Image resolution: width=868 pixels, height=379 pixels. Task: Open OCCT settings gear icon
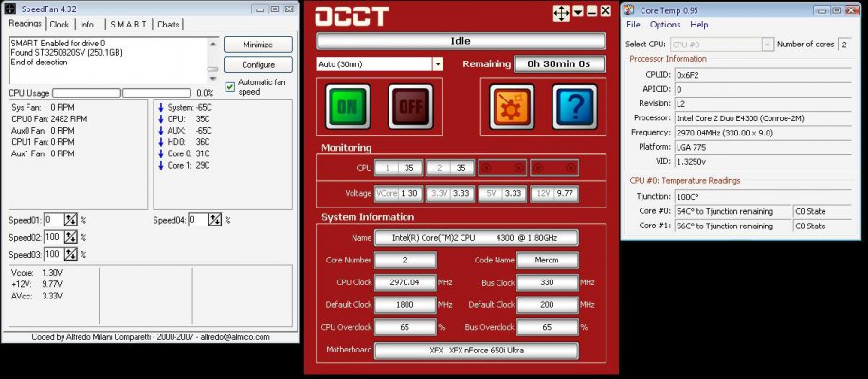pyautogui.click(x=512, y=107)
